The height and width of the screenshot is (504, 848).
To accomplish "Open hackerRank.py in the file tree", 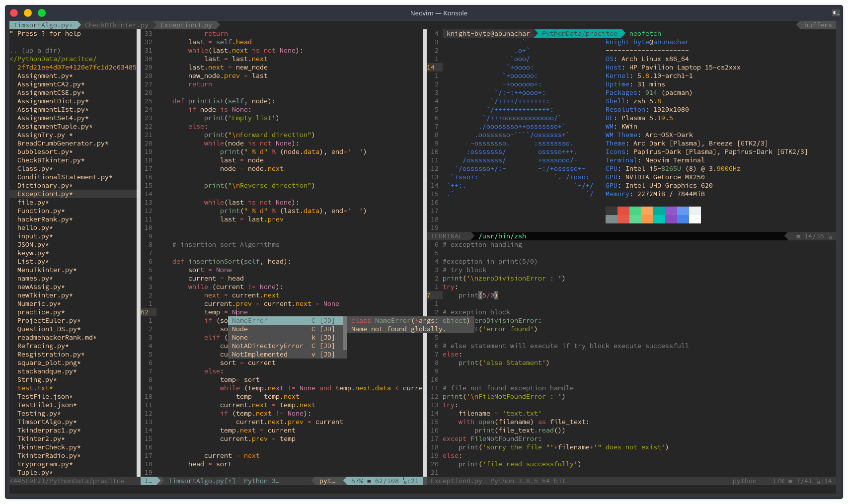I will pyautogui.click(x=45, y=219).
